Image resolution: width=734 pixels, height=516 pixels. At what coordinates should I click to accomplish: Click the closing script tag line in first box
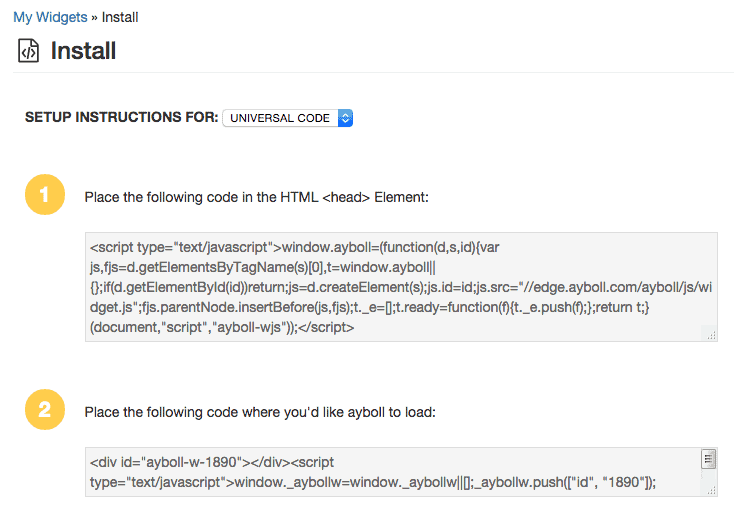222,327
